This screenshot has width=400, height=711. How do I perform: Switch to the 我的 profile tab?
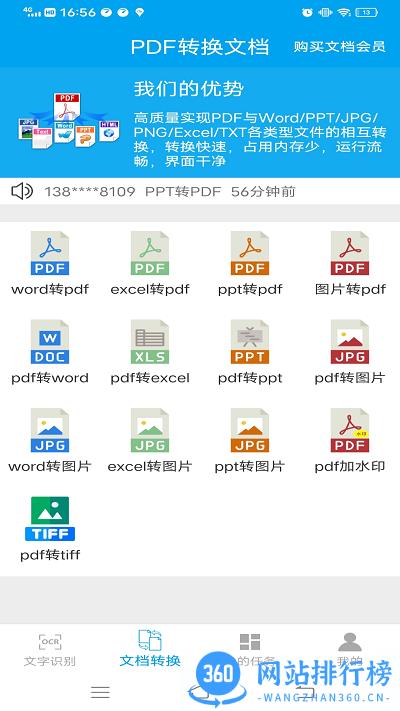tap(350, 648)
